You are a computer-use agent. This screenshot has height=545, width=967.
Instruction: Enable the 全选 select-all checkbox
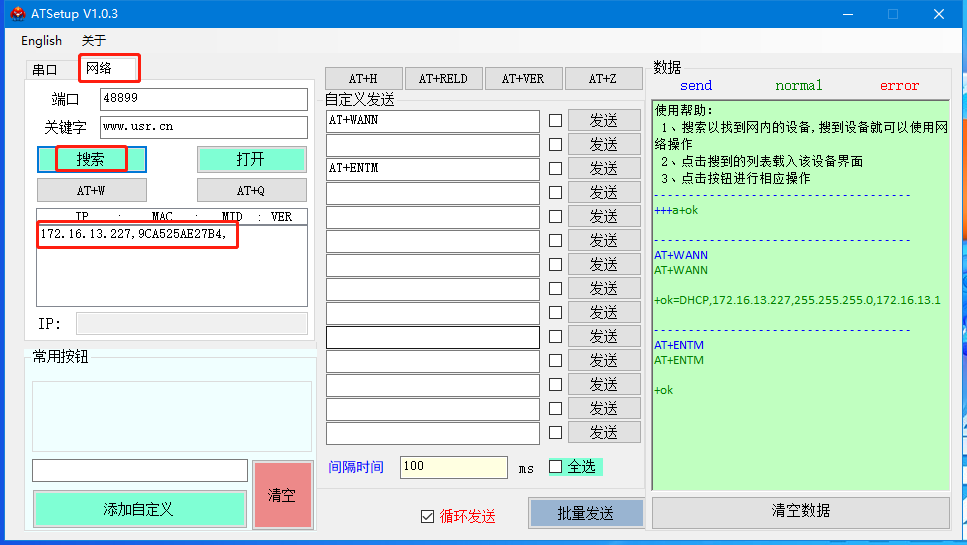pyautogui.click(x=556, y=467)
